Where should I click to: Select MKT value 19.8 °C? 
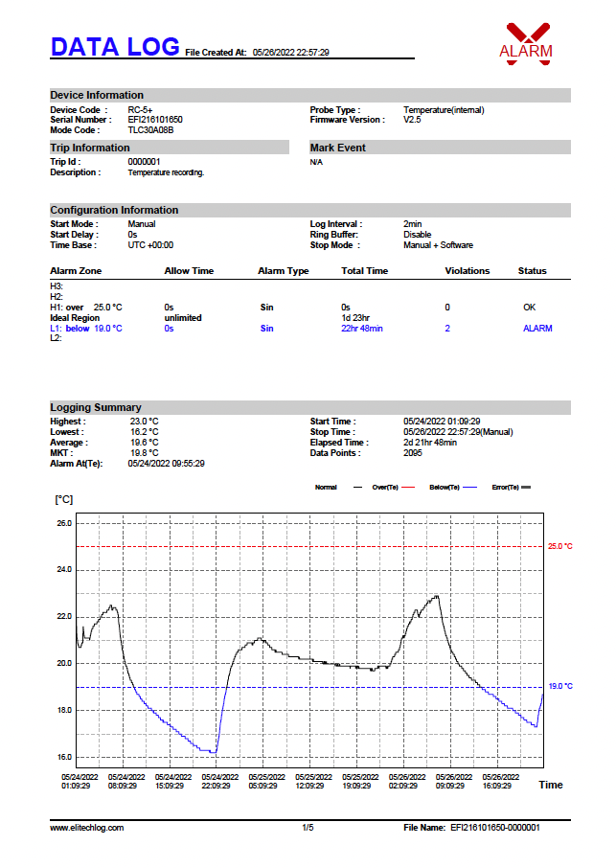145,453
